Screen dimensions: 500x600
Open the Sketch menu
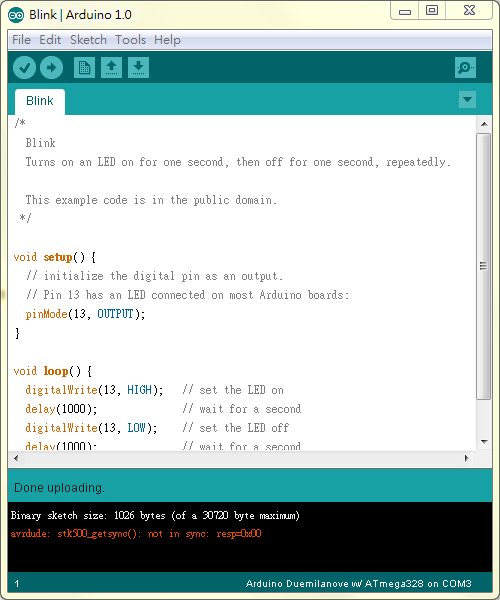tap(88, 40)
